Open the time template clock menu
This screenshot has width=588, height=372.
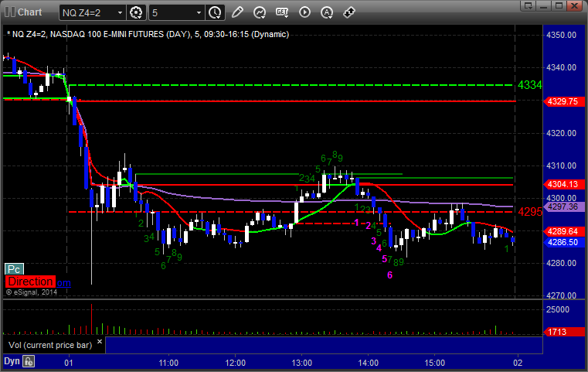(215, 12)
